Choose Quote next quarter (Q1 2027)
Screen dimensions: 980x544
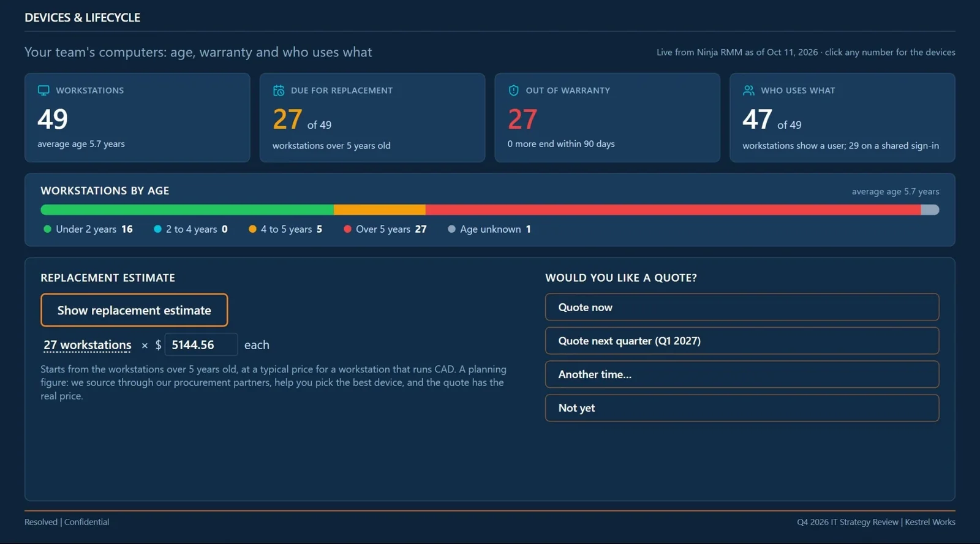[742, 341]
